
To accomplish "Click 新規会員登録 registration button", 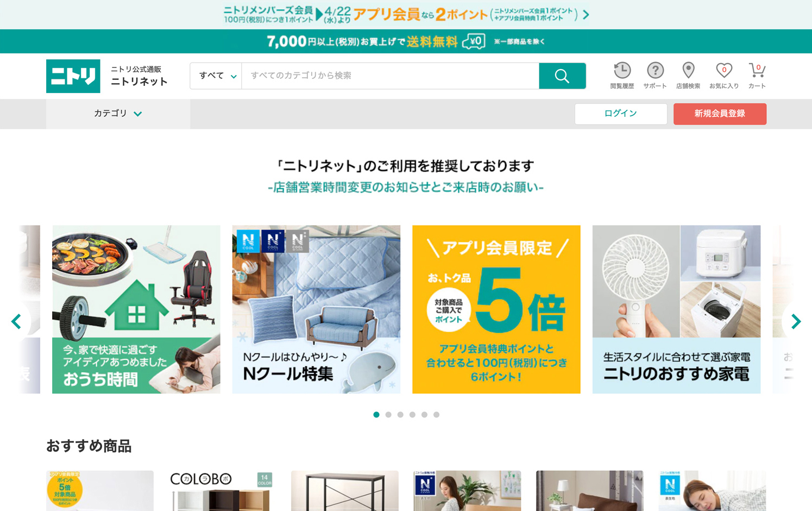I will click(x=720, y=114).
